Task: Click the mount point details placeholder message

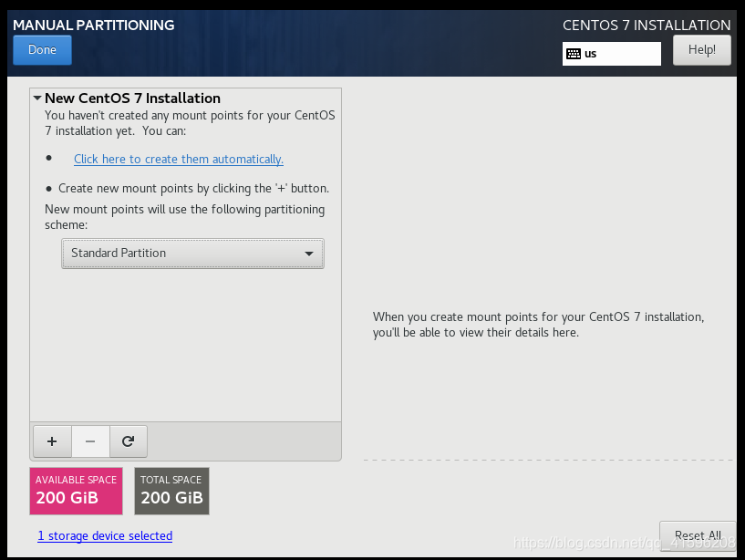Action: (x=538, y=325)
